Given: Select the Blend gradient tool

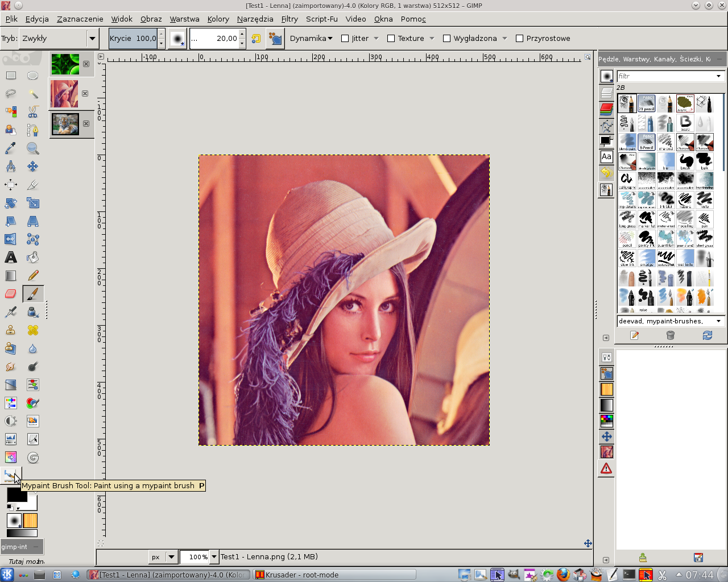Looking at the screenshot, I should 11,276.
